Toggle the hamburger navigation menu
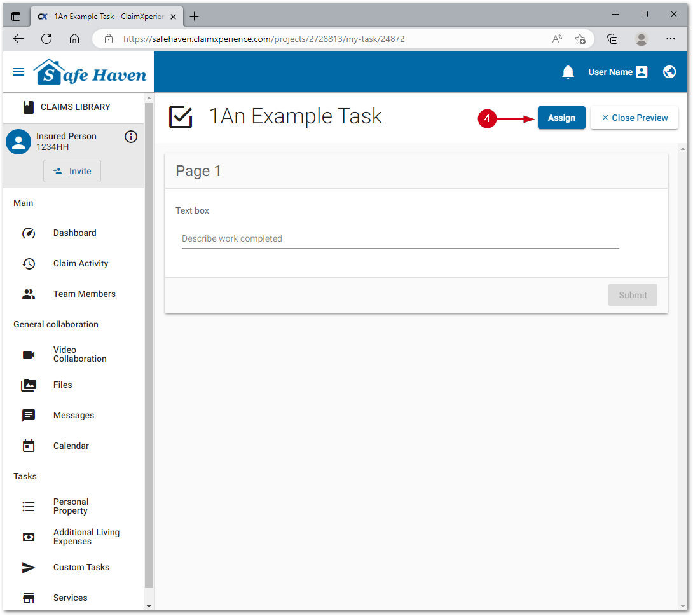The width and height of the screenshot is (693, 616). pyautogui.click(x=18, y=72)
